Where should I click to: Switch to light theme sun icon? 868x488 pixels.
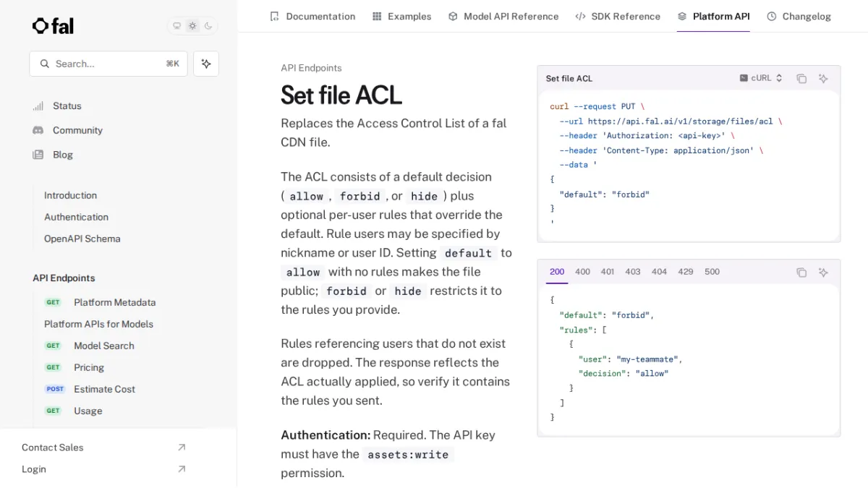point(192,26)
